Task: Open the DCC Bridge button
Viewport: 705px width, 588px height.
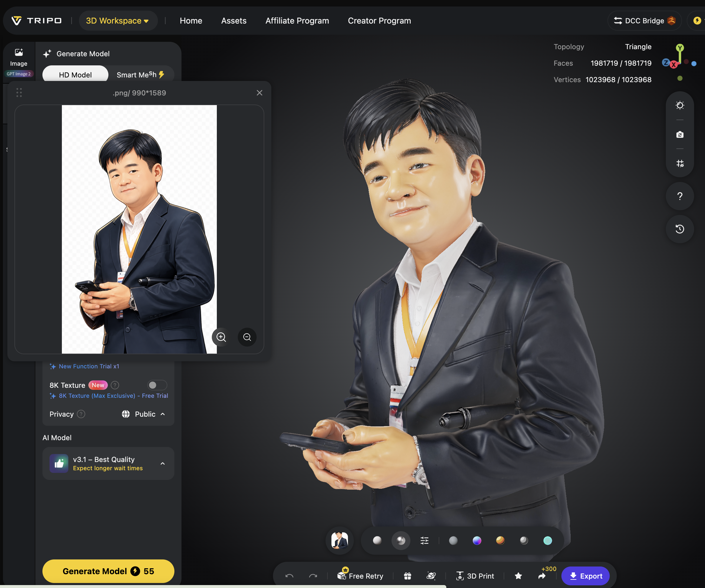Action: coord(644,21)
